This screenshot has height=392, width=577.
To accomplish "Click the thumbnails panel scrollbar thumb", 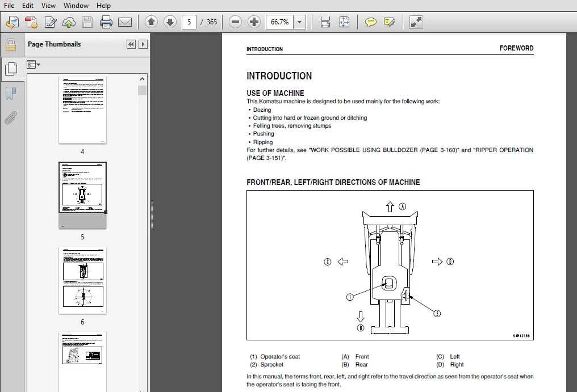I will [x=143, y=90].
